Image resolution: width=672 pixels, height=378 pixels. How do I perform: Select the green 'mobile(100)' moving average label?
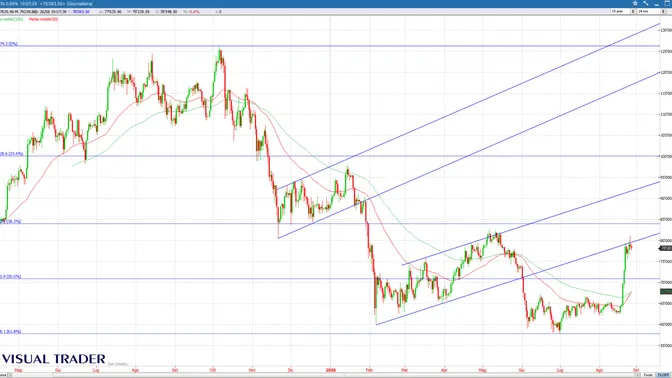tap(11, 19)
